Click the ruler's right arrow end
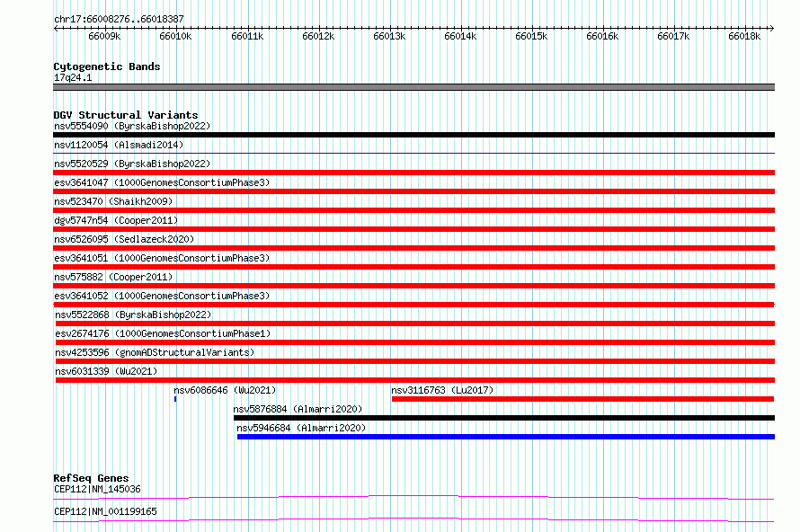 (x=772, y=28)
